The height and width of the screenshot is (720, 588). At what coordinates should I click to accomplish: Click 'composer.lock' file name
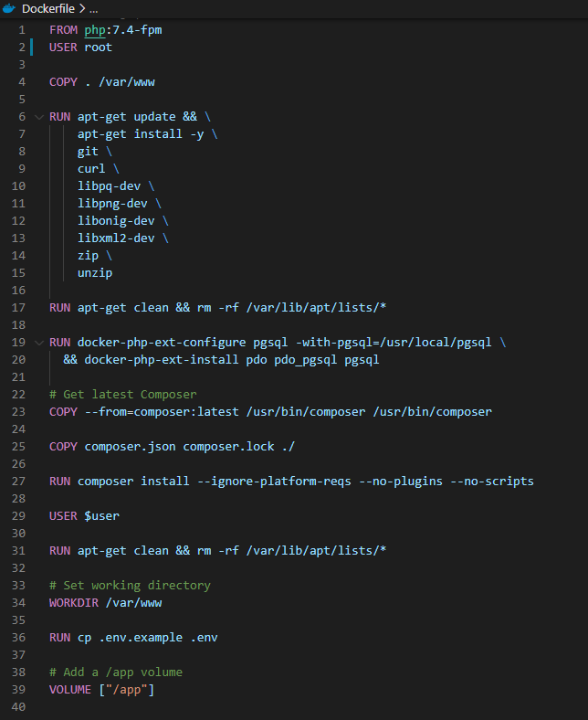(228, 447)
